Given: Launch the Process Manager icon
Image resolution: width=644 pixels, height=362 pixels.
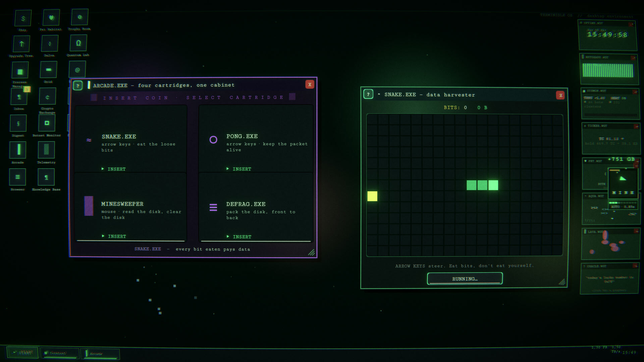Looking at the screenshot, I should pos(20,71).
